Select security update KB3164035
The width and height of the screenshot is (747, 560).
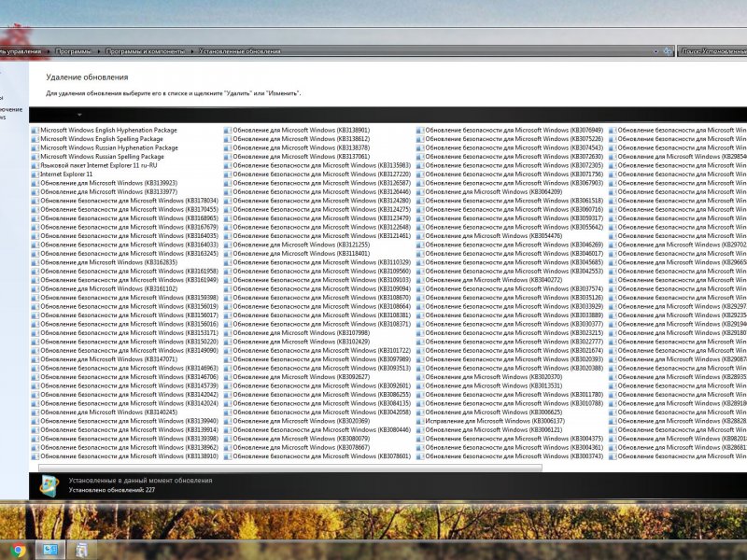click(x=129, y=236)
